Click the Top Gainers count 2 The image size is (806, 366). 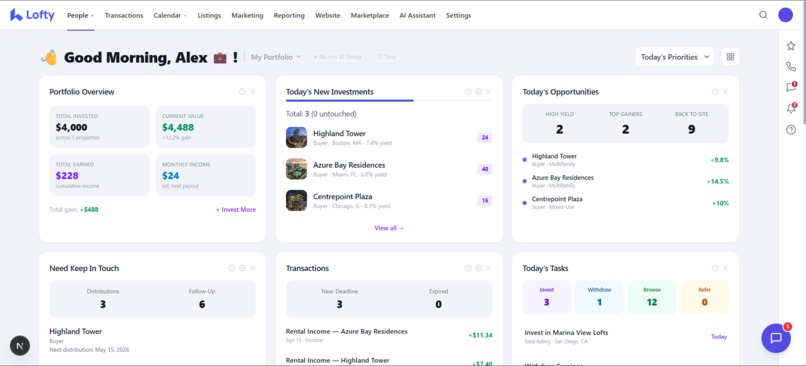point(626,130)
